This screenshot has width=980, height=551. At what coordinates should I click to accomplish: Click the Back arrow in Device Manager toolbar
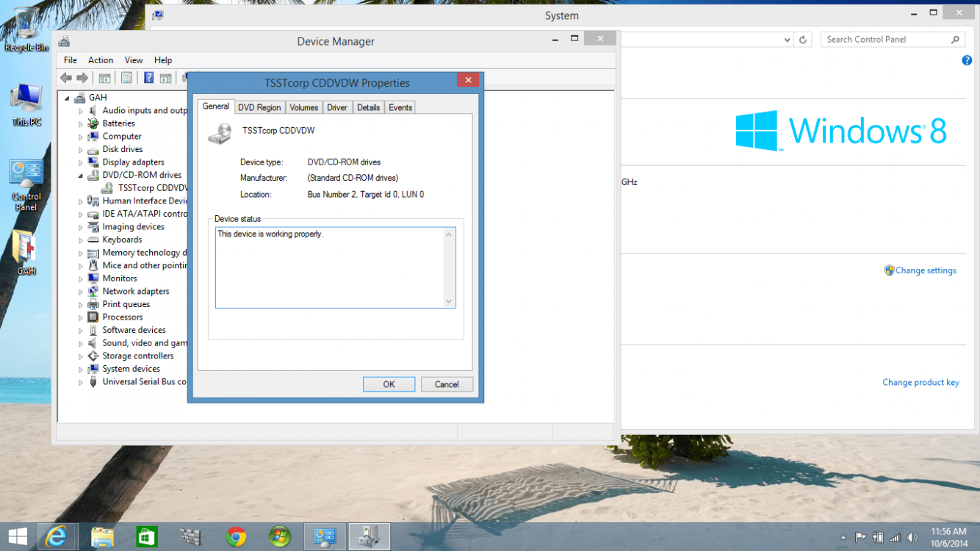[66, 78]
